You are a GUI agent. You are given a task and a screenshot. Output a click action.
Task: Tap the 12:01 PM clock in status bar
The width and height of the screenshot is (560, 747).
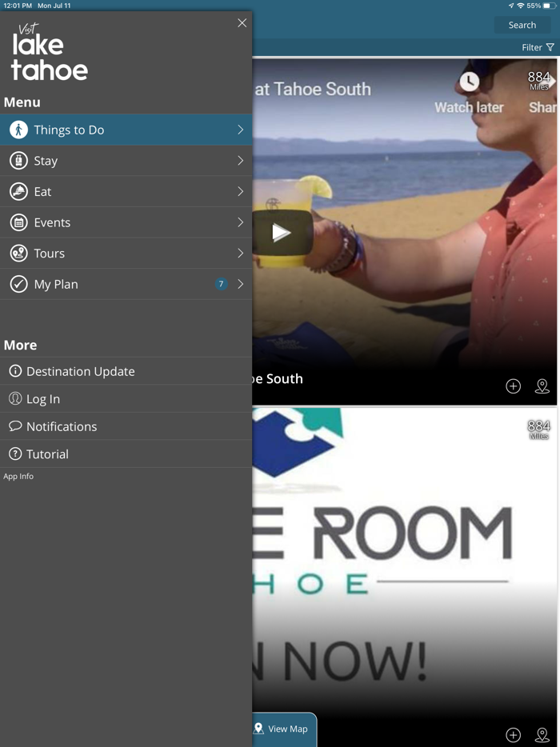click(17, 6)
